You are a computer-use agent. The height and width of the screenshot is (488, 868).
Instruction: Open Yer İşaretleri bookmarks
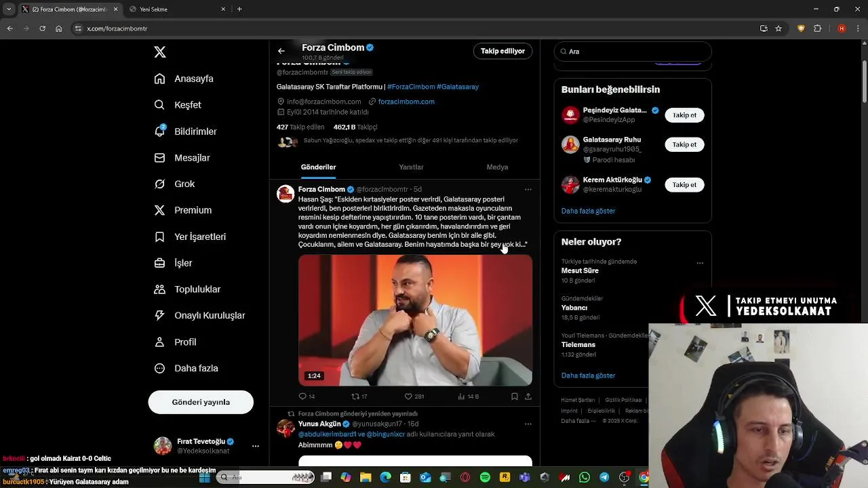pos(190,237)
